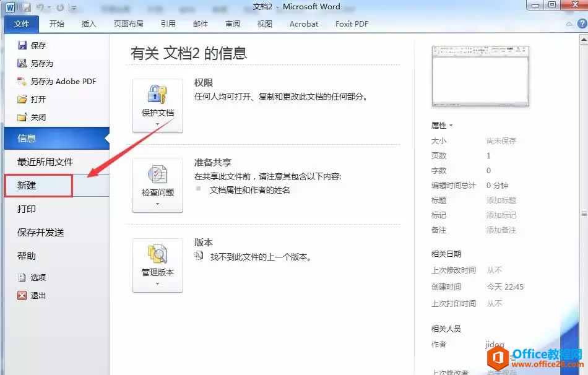Click the 添加标记 field
Viewport: 588px width, 375px height.
point(501,215)
